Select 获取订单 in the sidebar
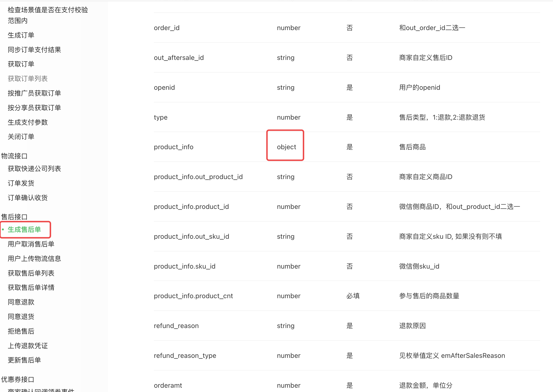This screenshot has width=553, height=392. [x=21, y=64]
